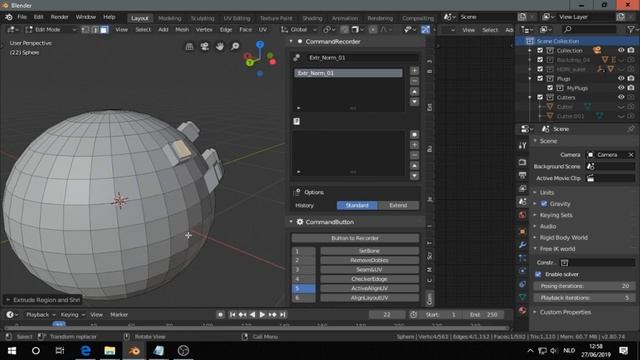
Task: Open the Playback menu in timeline
Action: click(40, 315)
